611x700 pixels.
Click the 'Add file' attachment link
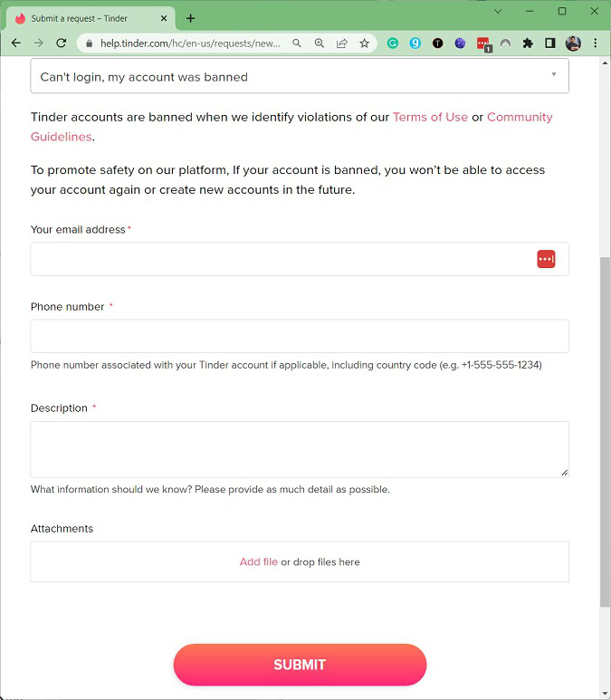(x=259, y=561)
